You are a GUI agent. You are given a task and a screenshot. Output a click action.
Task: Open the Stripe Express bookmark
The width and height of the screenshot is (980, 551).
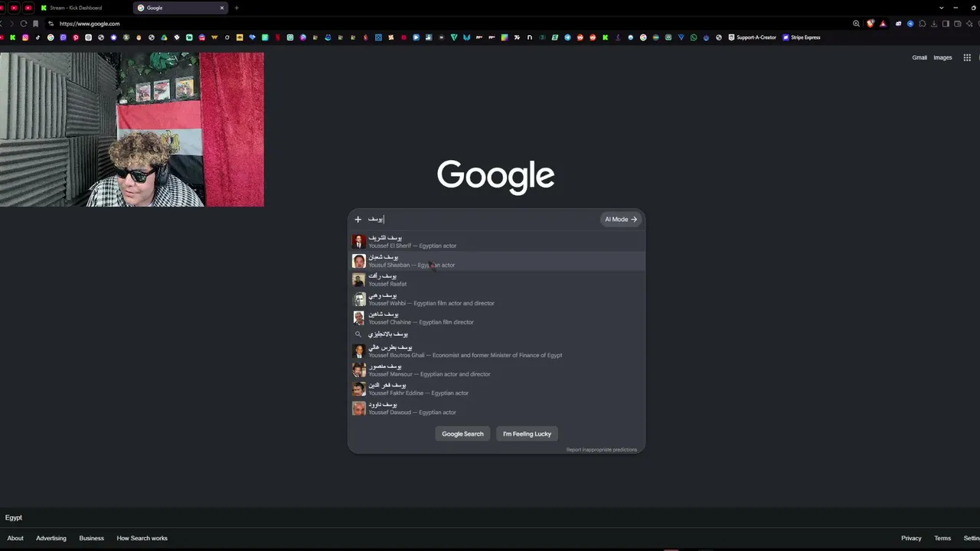pyautogui.click(x=802, y=37)
